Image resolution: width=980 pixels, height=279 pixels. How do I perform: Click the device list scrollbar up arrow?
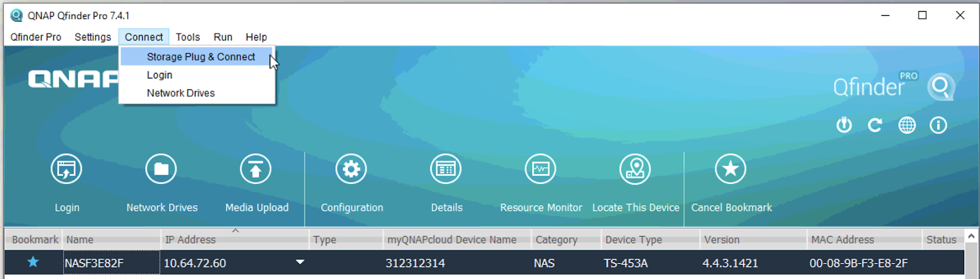(x=971, y=236)
